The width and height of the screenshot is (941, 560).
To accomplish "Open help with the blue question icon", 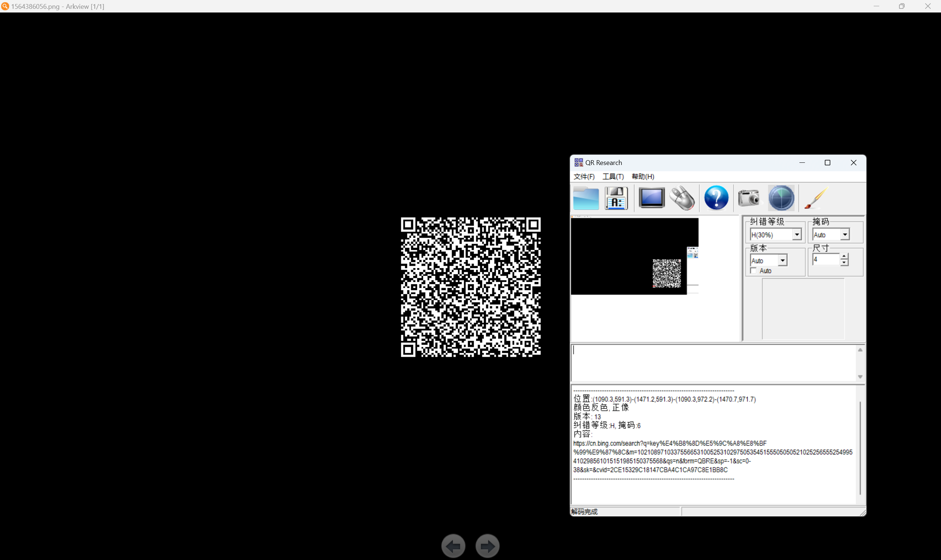I will click(x=716, y=198).
